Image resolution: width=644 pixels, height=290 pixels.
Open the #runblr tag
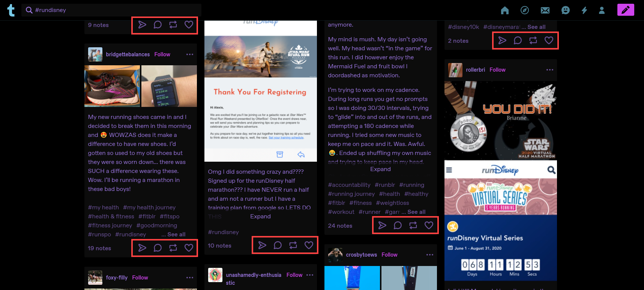[385, 185]
